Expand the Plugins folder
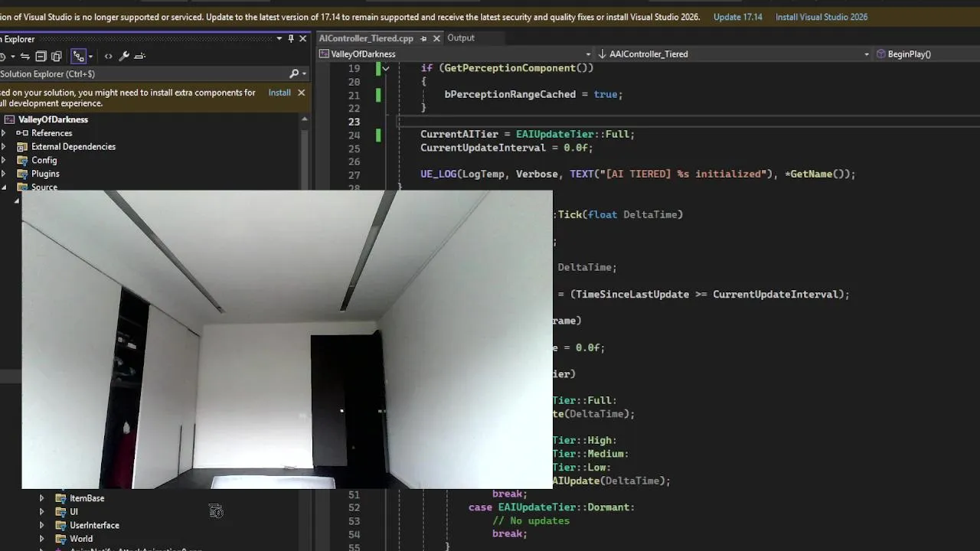 coord(4,174)
